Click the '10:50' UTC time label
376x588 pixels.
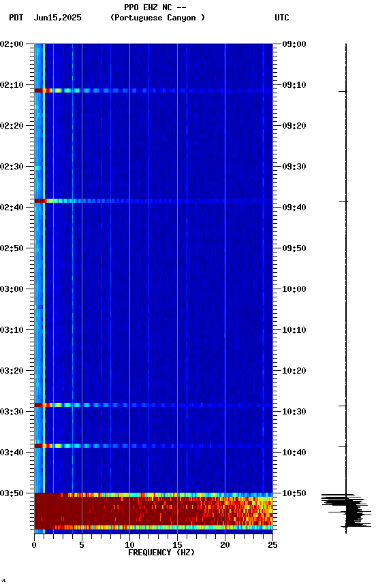tap(294, 493)
